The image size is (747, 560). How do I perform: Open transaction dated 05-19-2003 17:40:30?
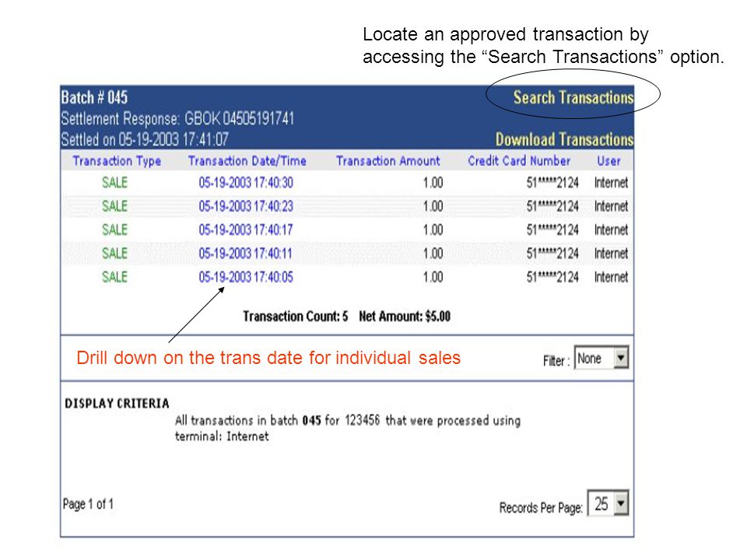pyautogui.click(x=246, y=182)
